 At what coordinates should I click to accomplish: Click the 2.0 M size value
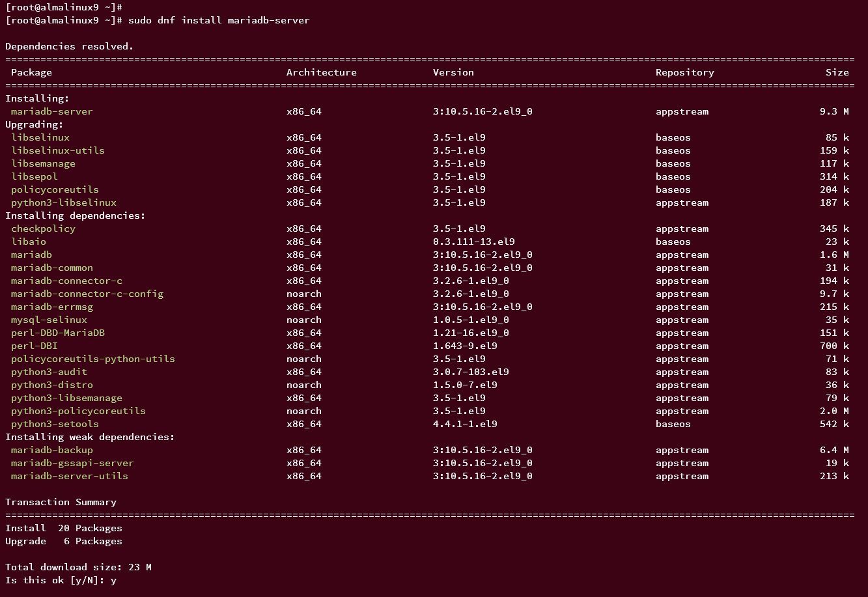(x=834, y=411)
